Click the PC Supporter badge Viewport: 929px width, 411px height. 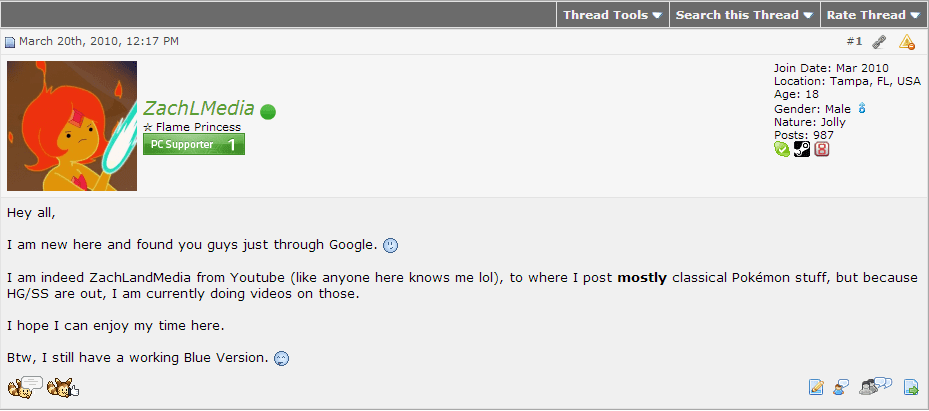pyautogui.click(x=194, y=145)
